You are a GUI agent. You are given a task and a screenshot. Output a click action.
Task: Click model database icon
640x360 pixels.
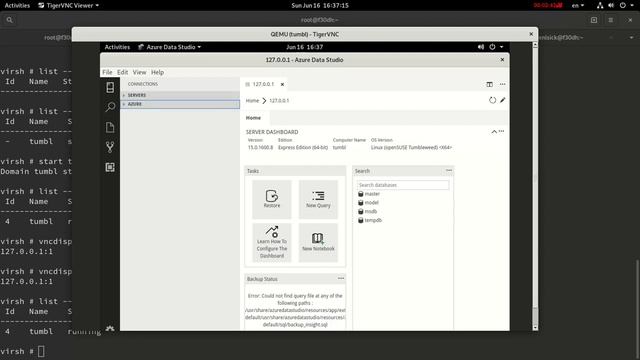coord(361,203)
